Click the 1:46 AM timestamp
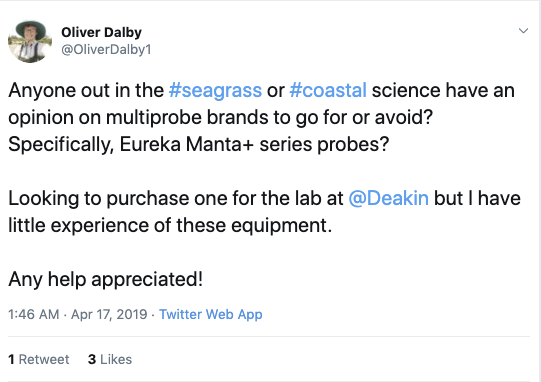 (33, 314)
